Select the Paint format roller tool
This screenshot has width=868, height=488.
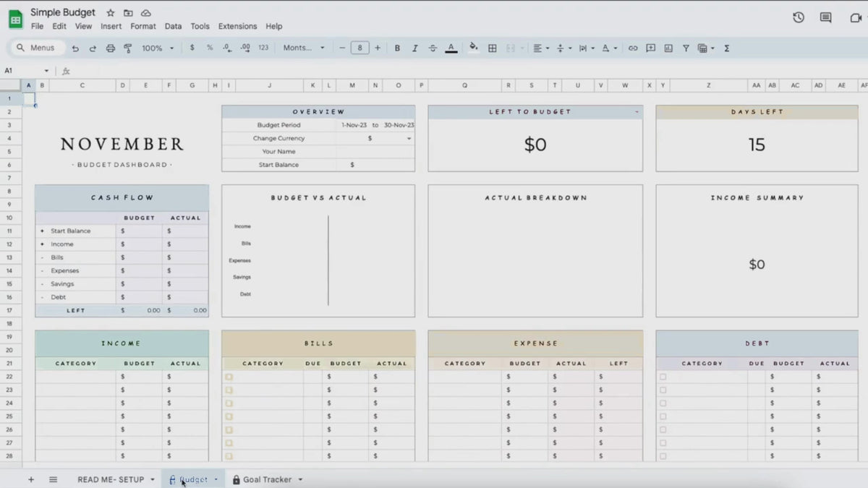pyautogui.click(x=128, y=48)
